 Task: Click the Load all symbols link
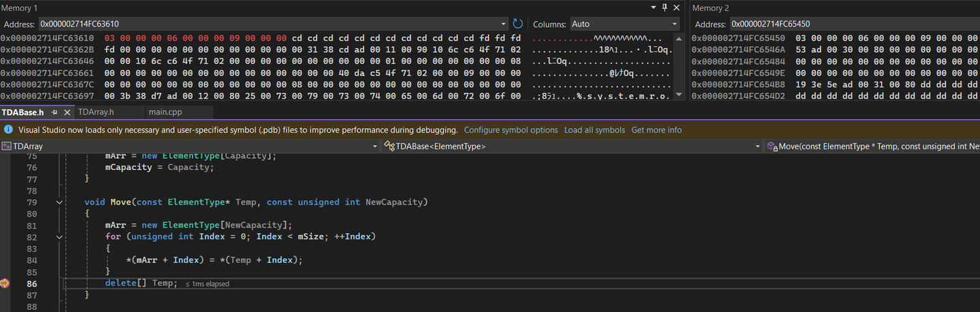(x=594, y=130)
